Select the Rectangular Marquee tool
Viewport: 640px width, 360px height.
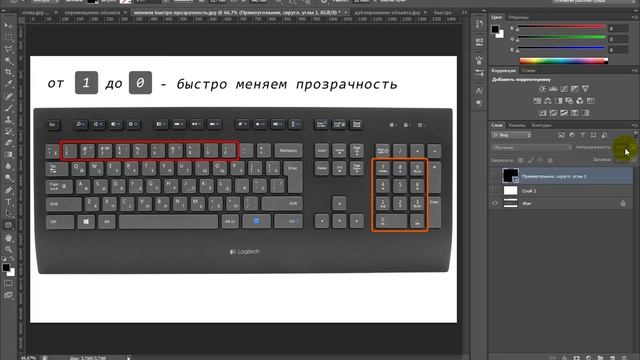click(8, 38)
